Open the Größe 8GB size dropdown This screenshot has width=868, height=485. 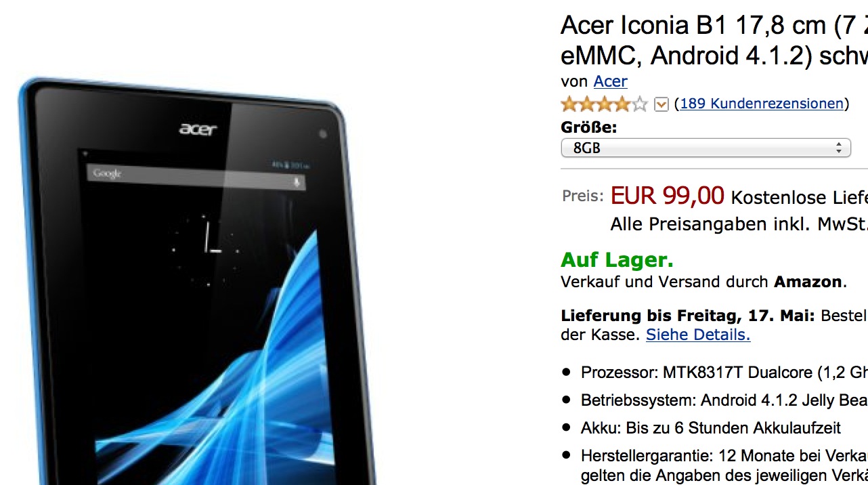(706, 148)
